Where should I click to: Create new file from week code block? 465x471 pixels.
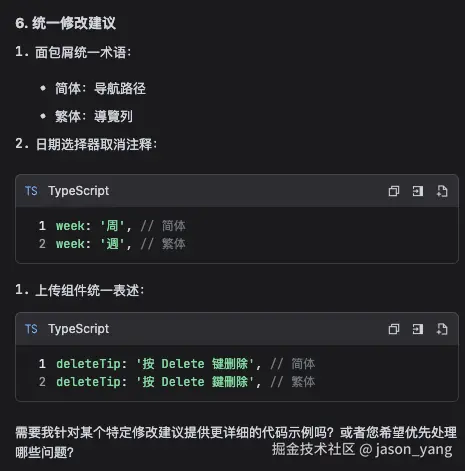pos(442,191)
